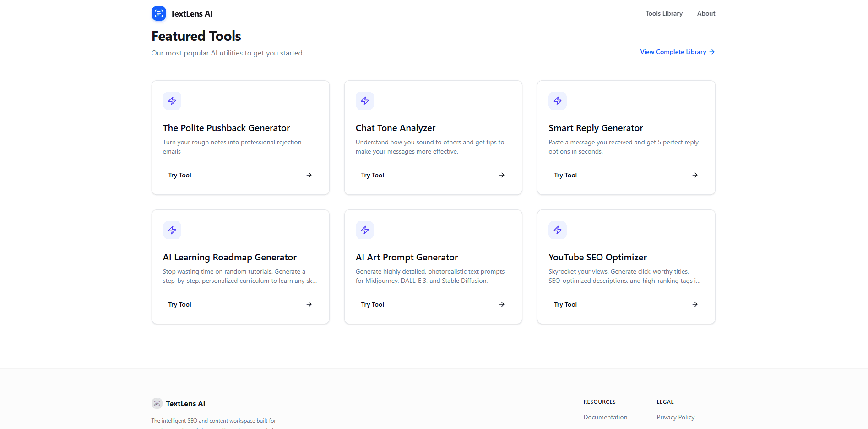Click the footer TextLens AI logo icon
This screenshot has height=429, width=868.
(157, 403)
